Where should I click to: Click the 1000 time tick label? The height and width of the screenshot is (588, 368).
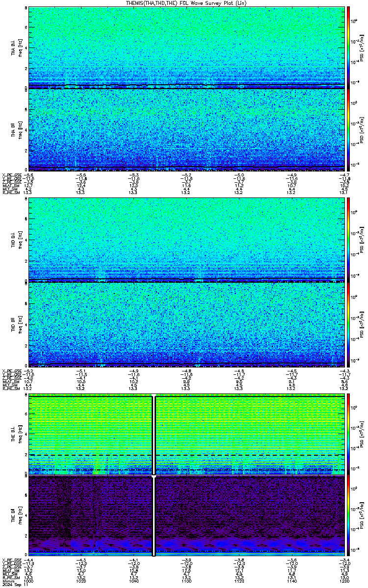tap(29, 582)
